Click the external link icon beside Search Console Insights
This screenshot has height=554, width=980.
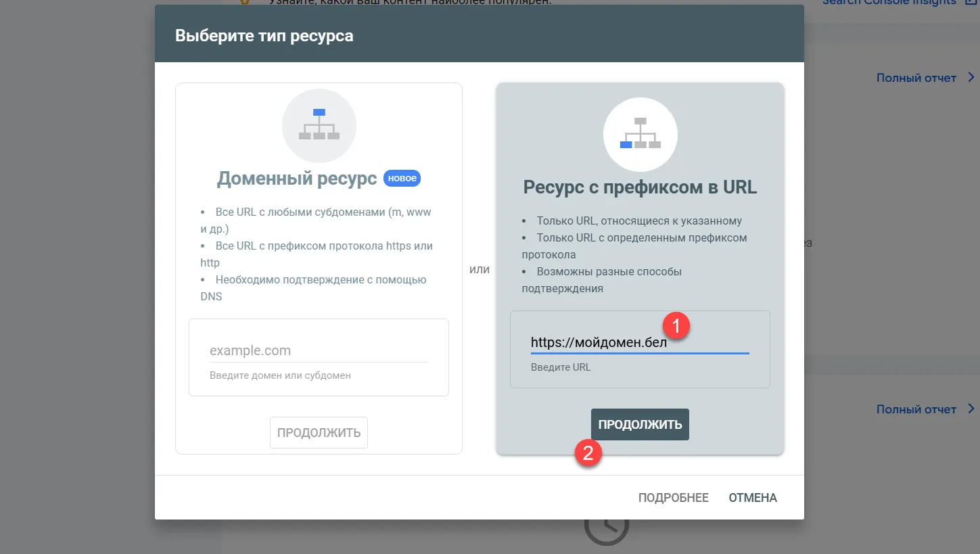(972, 2)
